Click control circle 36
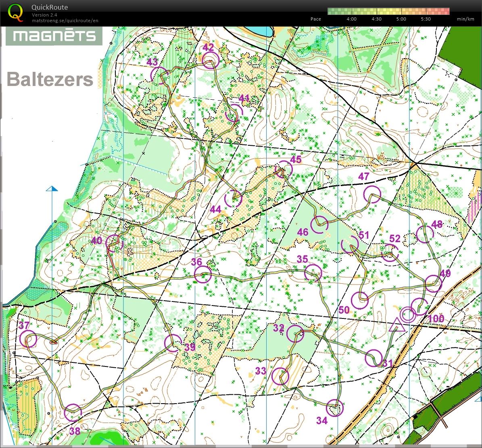The height and width of the screenshot is (448, 482). (x=203, y=274)
